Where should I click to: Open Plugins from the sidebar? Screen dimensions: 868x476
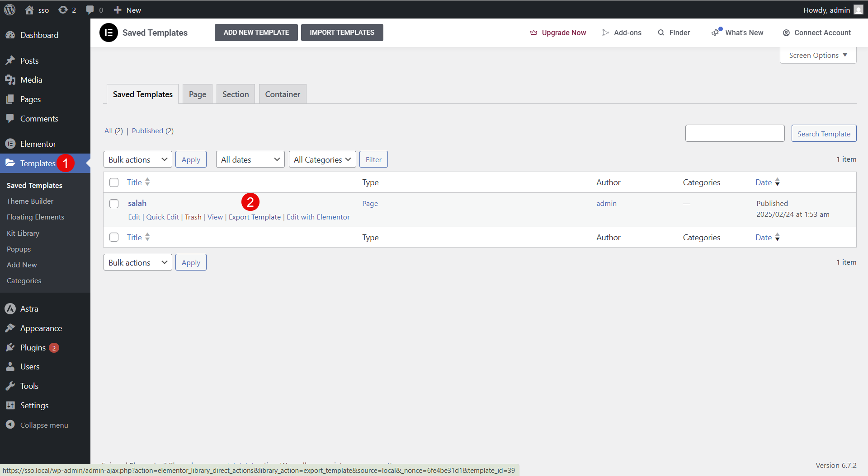(x=33, y=347)
